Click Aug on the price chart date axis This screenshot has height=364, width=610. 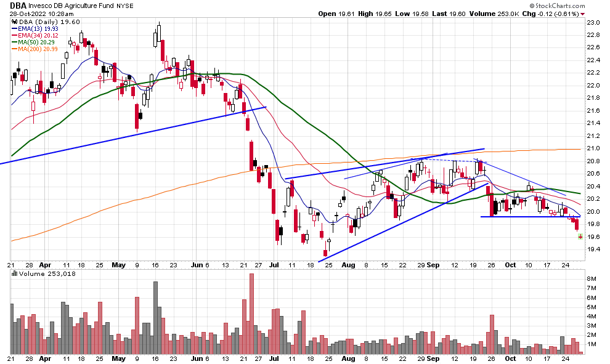348,265
